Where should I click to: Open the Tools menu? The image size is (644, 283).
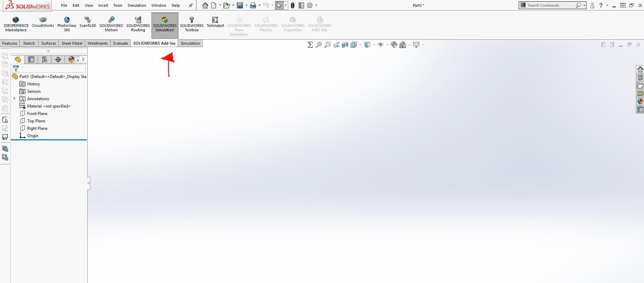[x=118, y=5]
